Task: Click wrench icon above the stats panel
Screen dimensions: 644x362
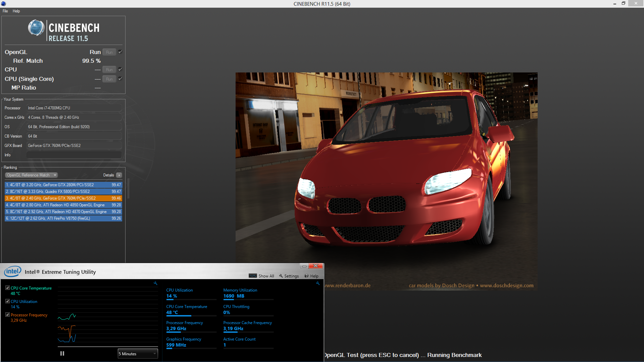Action: (x=318, y=283)
